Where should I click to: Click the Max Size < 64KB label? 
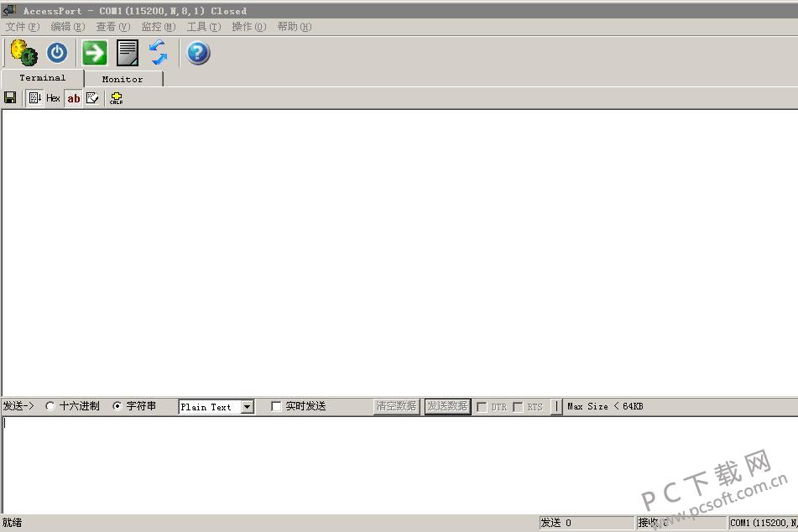(605, 406)
